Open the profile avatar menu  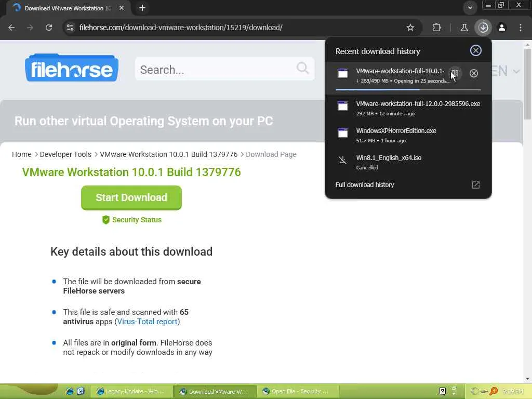coord(502,28)
